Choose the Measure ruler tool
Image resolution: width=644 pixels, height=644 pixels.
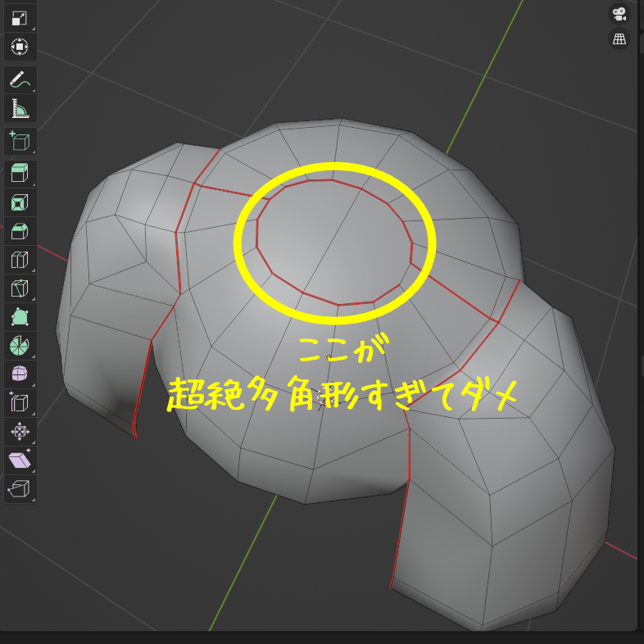tap(20, 108)
